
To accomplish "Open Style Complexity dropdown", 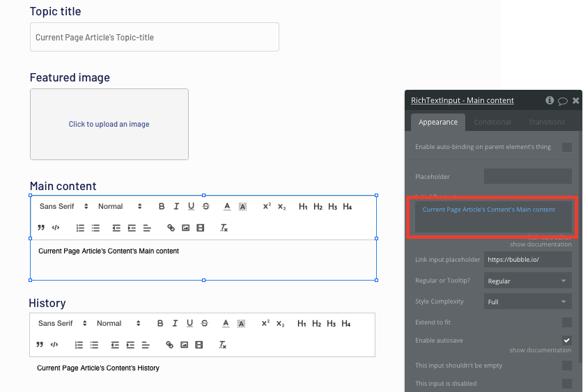I will pos(527,301).
